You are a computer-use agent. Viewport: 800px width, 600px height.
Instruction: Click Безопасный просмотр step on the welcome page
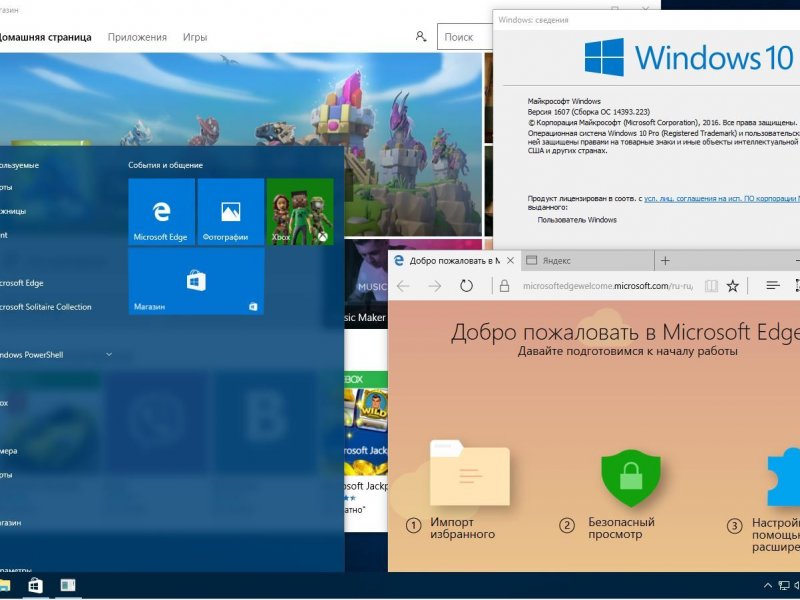coord(621,528)
